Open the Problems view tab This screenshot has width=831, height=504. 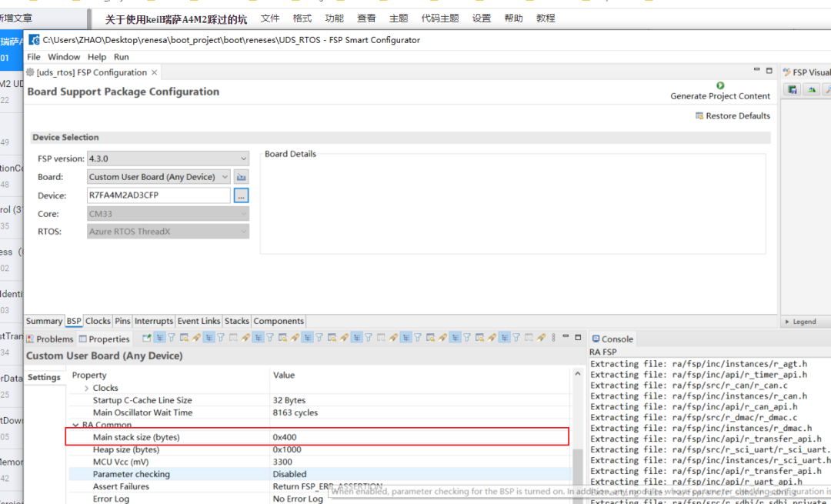[x=50, y=339]
